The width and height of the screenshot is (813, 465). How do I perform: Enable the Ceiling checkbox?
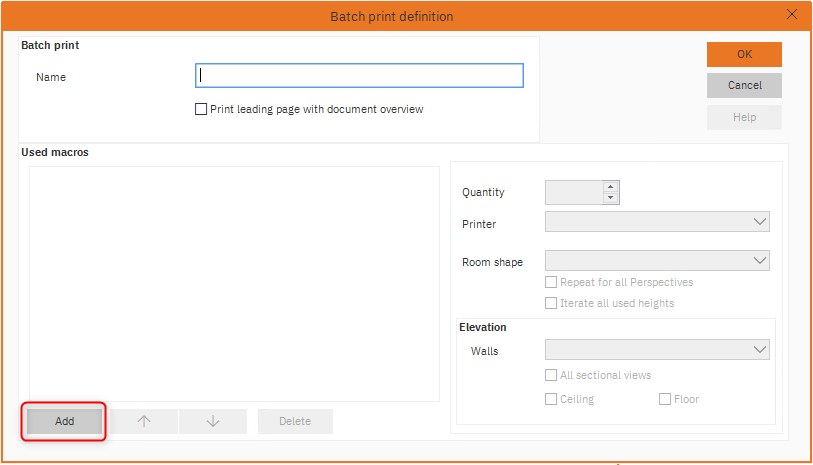click(551, 399)
